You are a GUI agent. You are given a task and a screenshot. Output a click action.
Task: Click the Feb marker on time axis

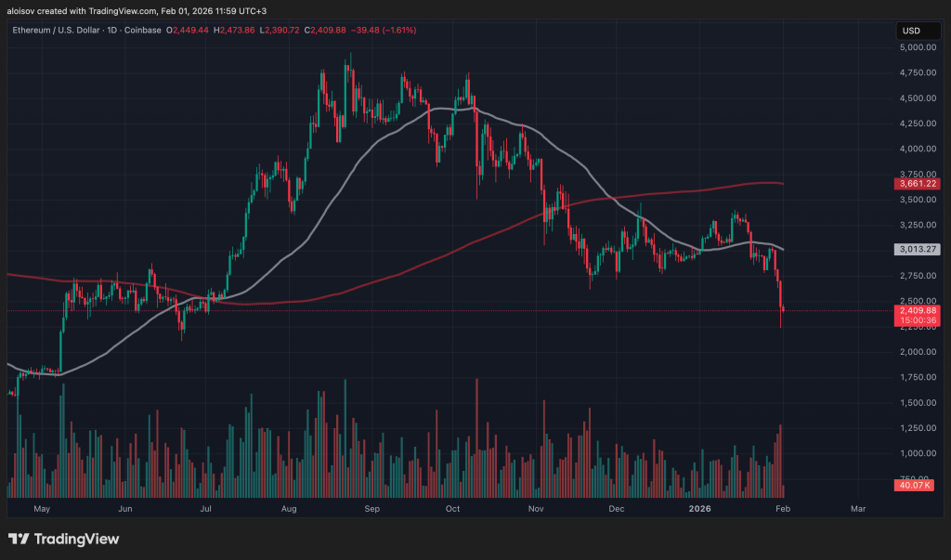click(782, 509)
